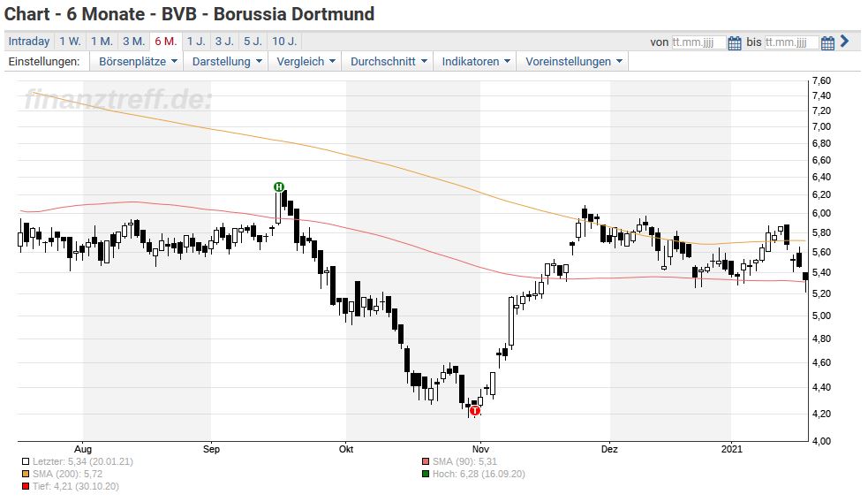Open the Voreinstellungen dropdown

coord(573,62)
